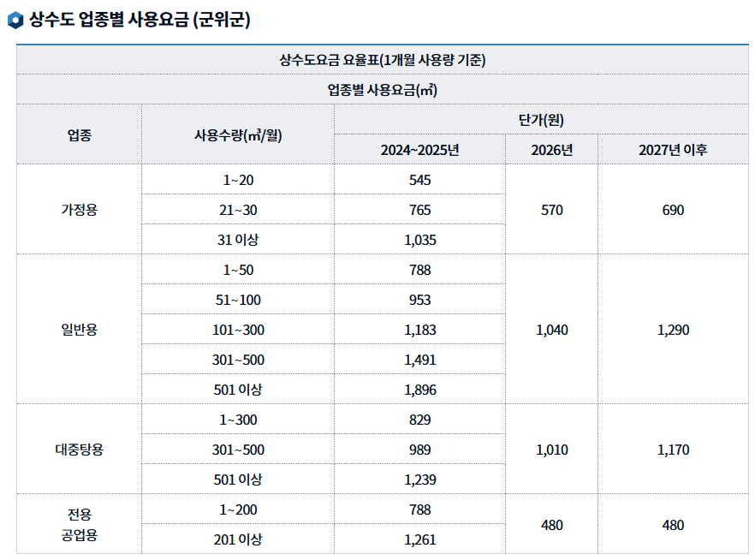Select the 가정용 2027년 이후 rate '690'

pos(673,210)
